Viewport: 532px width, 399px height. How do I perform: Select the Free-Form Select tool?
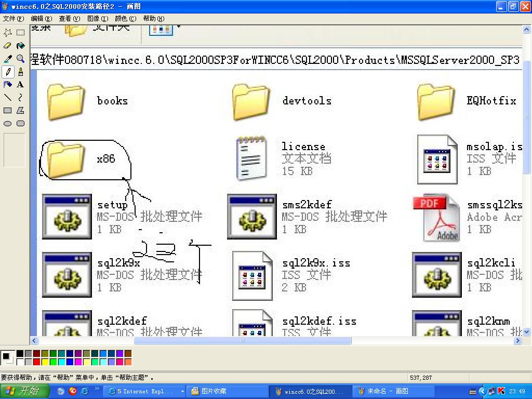coord(8,33)
